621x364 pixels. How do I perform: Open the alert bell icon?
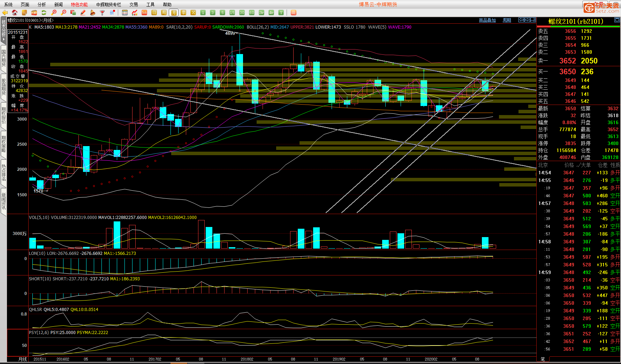click(93, 13)
